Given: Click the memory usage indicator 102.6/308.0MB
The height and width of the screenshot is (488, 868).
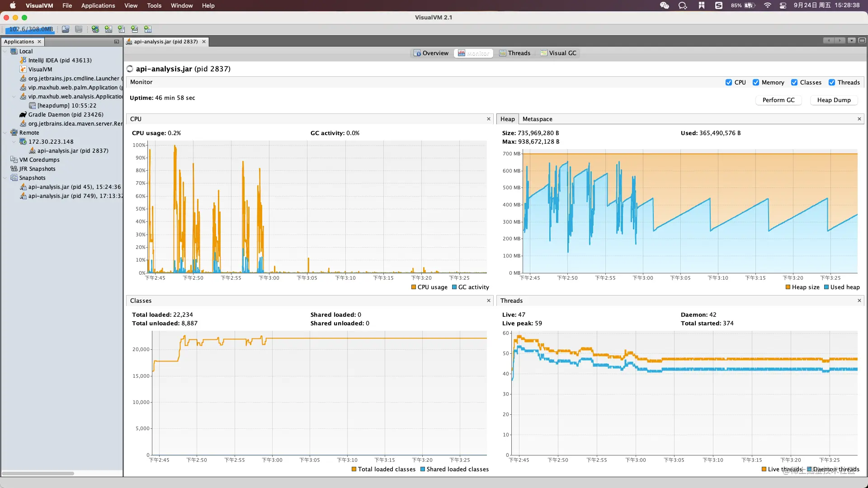Looking at the screenshot, I should 31,29.
